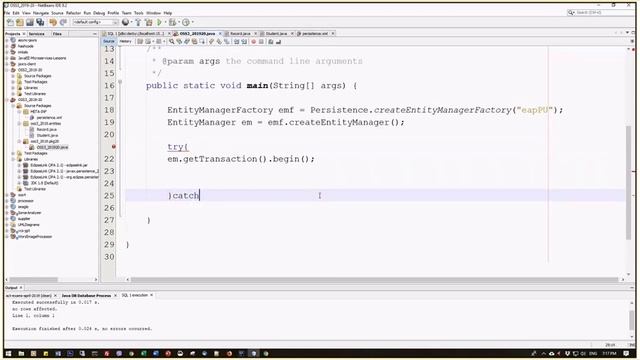This screenshot has width=640, height=360.
Task: Click the Comment icon in editor toolbar
Action: tap(271, 42)
